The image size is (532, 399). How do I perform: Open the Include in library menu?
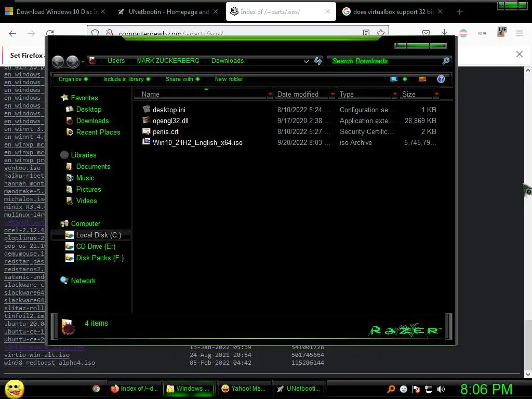pos(127,79)
